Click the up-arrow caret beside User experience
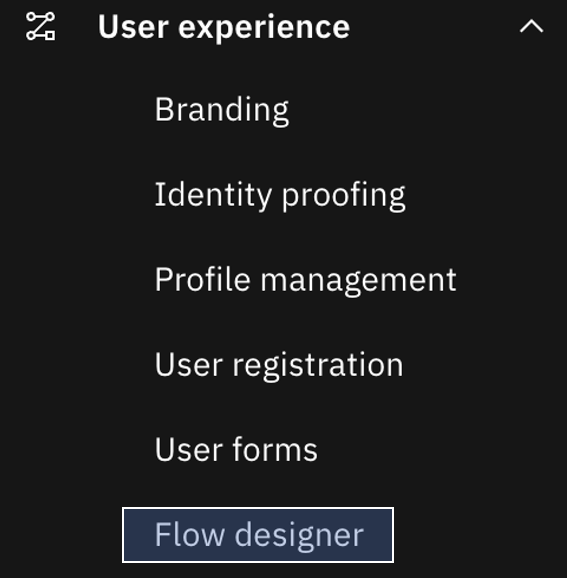Image resolution: width=568 pixels, height=578 pixels. [x=531, y=27]
